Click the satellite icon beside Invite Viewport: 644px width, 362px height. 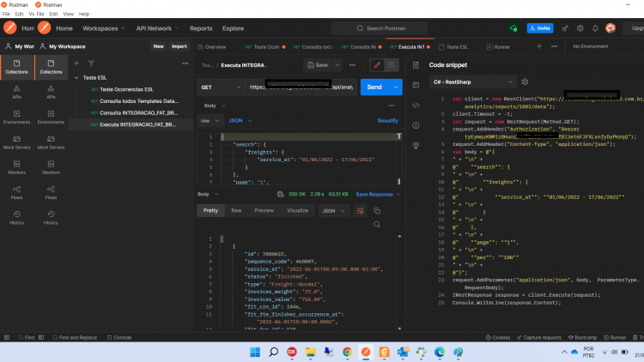[565, 28]
